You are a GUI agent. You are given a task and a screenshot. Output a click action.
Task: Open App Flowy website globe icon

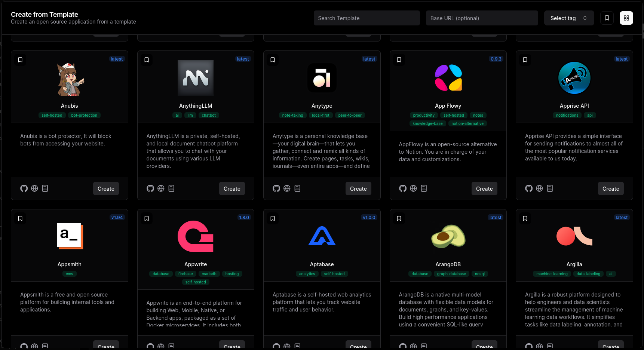click(x=413, y=188)
